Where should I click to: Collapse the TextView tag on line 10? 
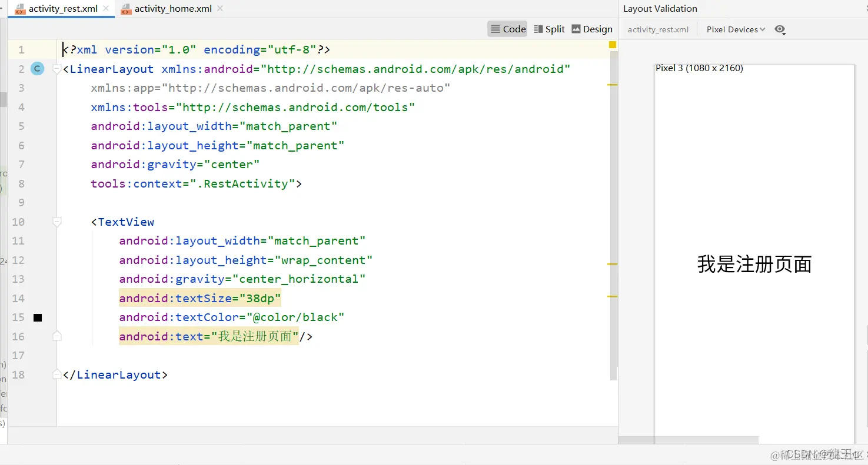click(56, 222)
